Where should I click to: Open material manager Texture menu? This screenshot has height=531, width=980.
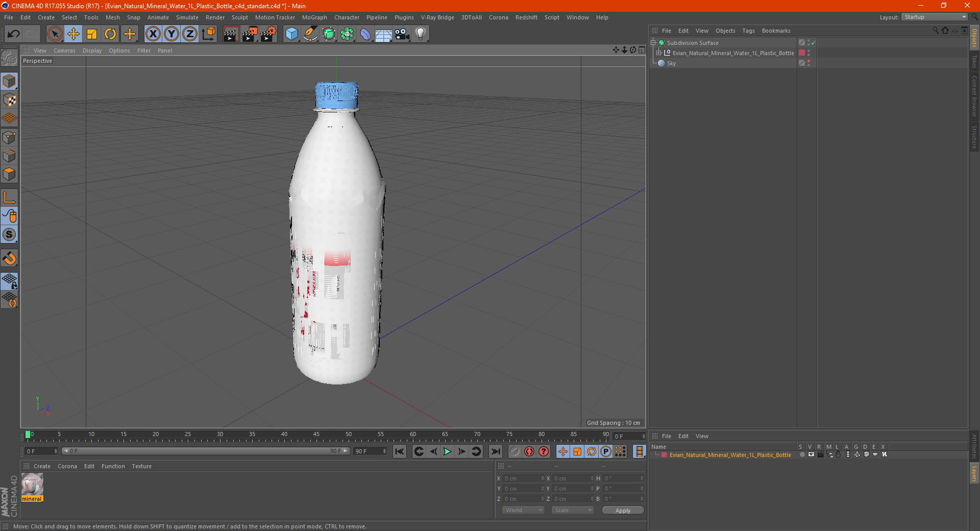(141, 466)
